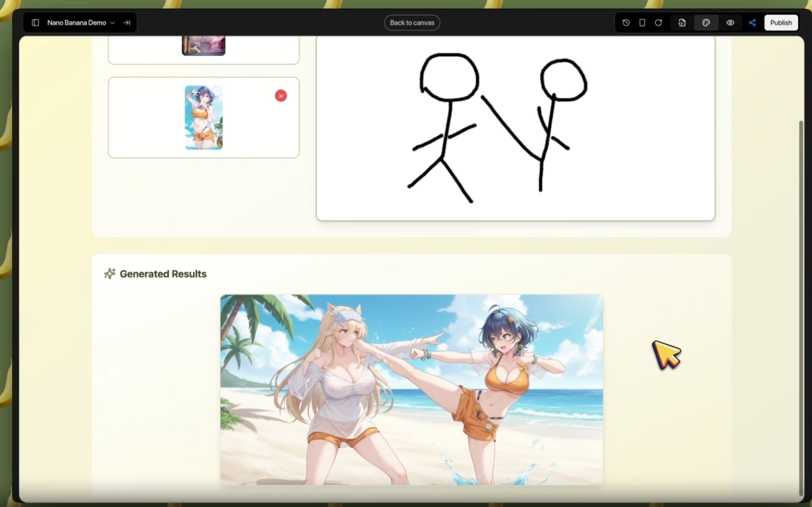Remove the blue-haired character image with red X

[x=281, y=96]
